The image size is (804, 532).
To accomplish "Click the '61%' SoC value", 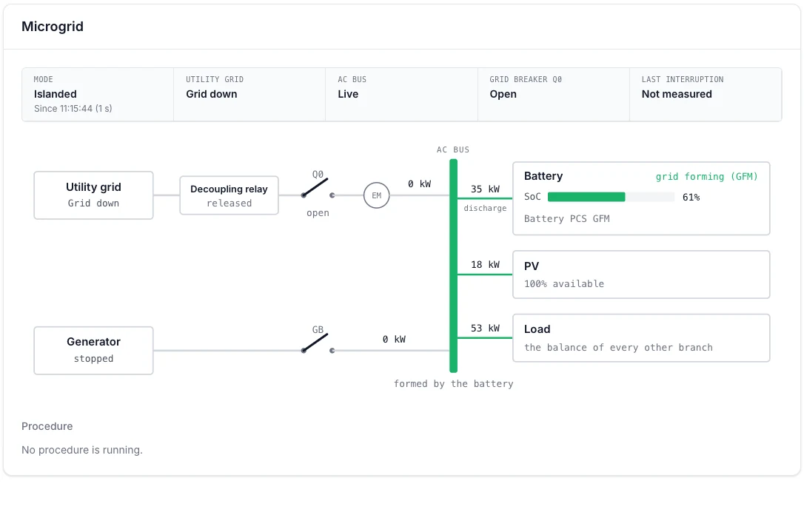I will [x=691, y=198].
